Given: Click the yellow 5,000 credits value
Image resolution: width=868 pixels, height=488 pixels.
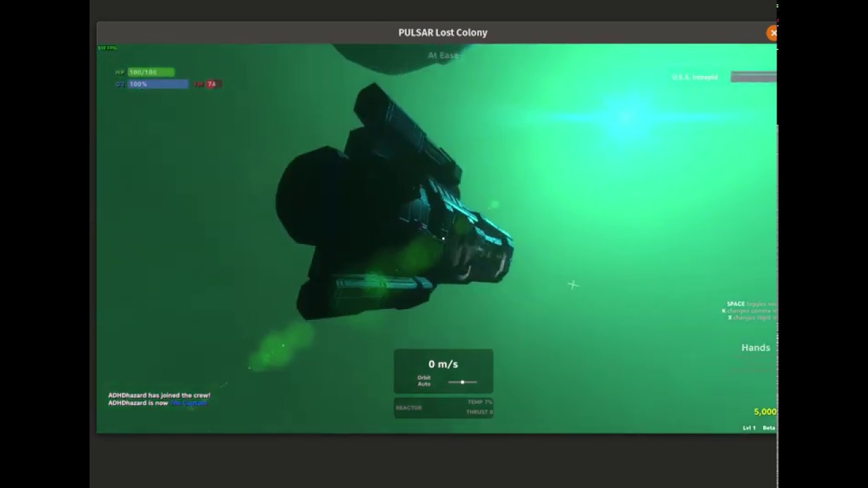Looking at the screenshot, I should [x=765, y=412].
